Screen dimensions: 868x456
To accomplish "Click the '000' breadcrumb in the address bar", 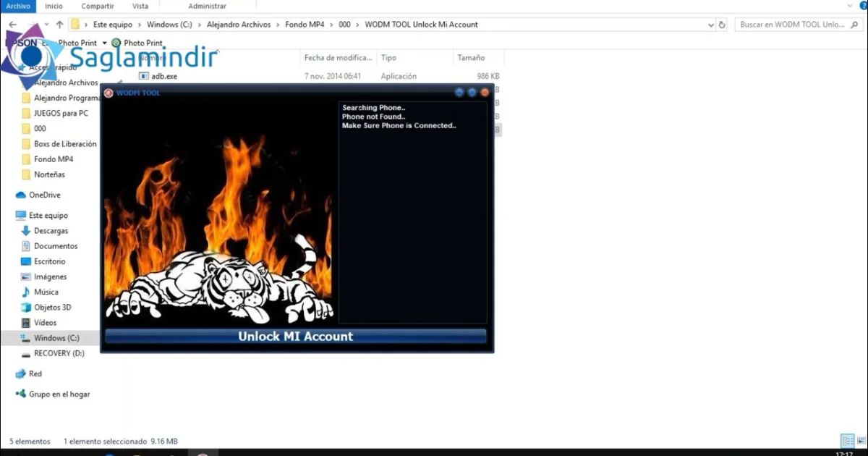I will click(x=344, y=25).
